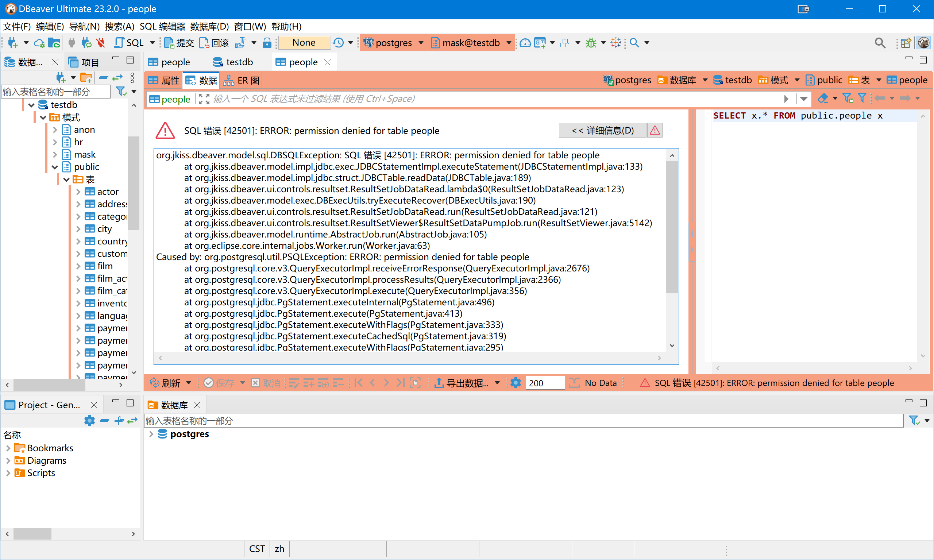
Task: Expand the anon schema node
Action: click(55, 130)
